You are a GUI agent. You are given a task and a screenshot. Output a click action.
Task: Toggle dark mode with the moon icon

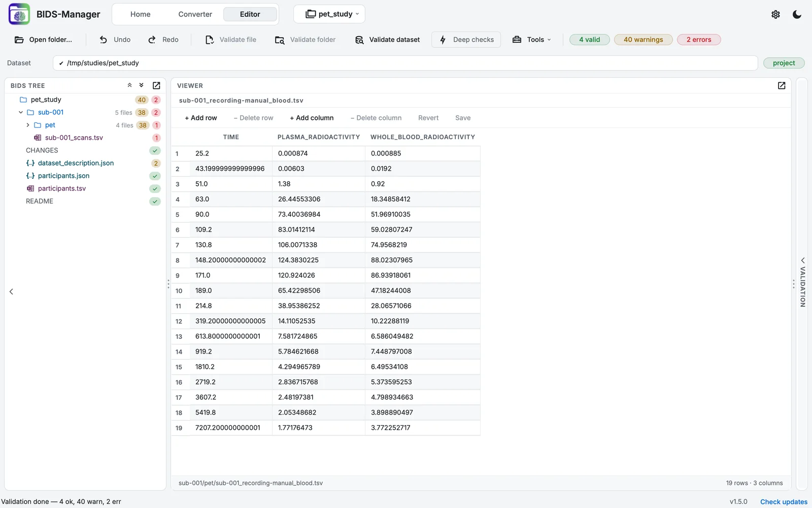797,14
